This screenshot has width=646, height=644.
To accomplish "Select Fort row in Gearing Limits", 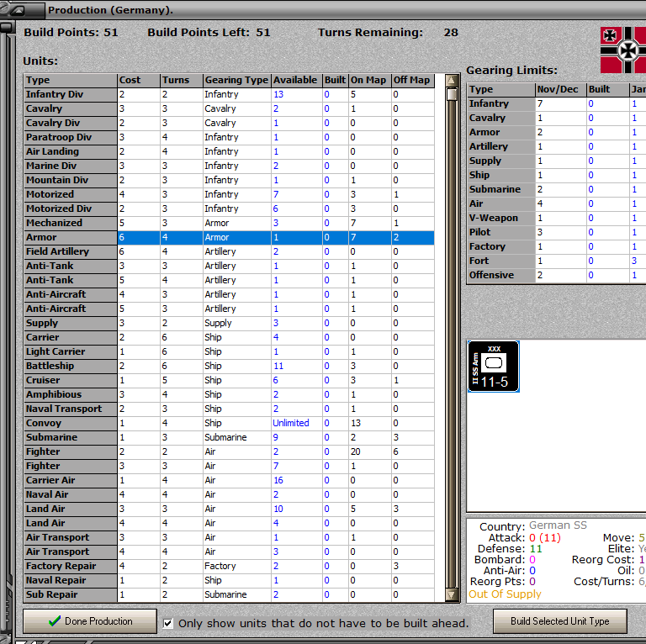I will pos(557,261).
